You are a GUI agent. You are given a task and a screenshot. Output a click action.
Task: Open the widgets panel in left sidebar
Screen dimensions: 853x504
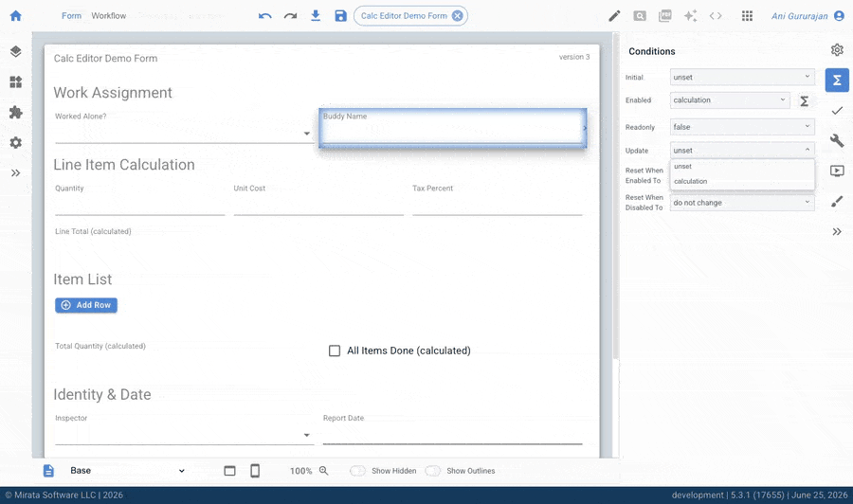16,82
